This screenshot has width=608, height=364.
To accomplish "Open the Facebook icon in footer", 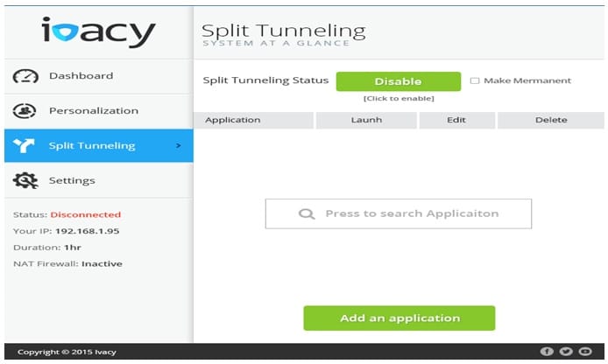I will tap(547, 351).
